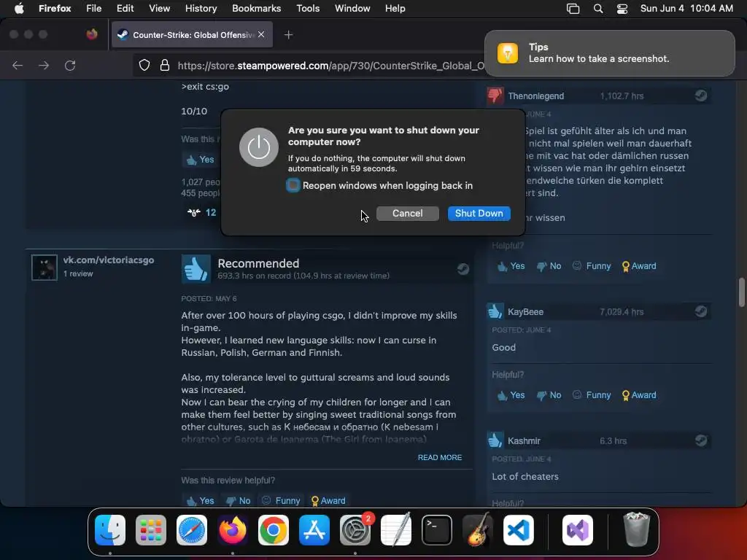This screenshot has height=560, width=747.
Task: Close the Counter-Strike tab
Action: coord(261,34)
